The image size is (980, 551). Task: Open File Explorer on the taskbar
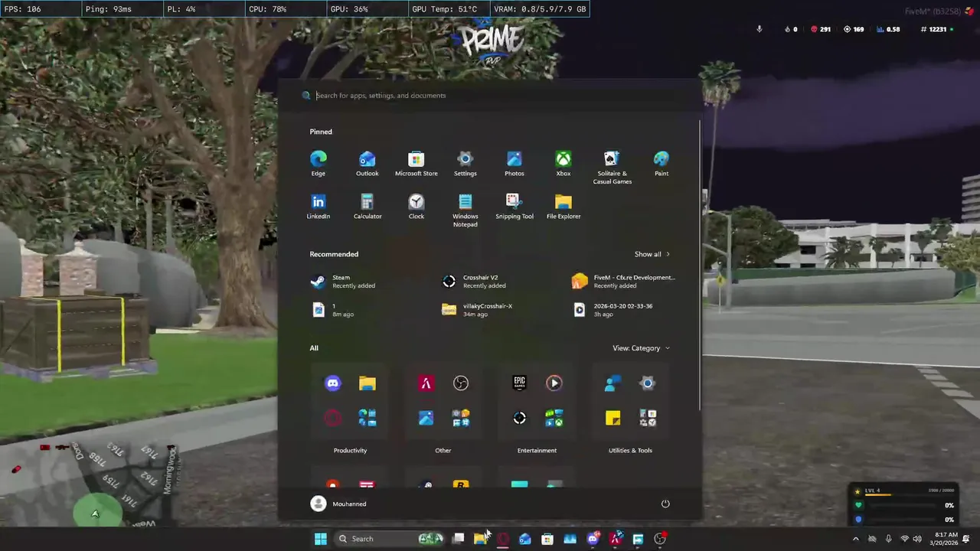(480, 539)
